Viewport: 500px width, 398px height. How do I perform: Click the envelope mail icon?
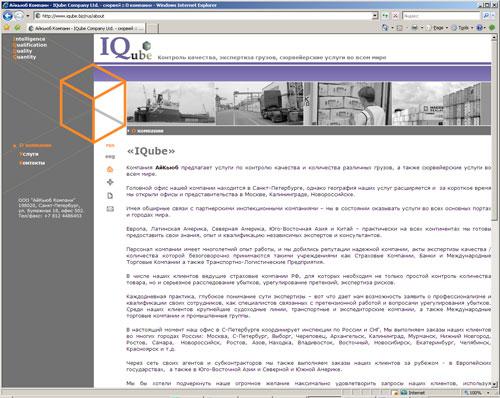pyautogui.click(x=110, y=209)
